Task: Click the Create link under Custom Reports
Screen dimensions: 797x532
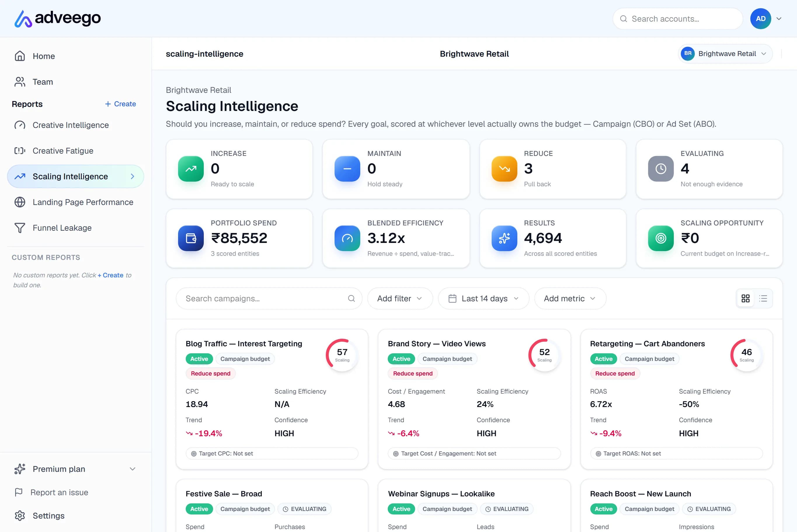Action: tap(111, 275)
